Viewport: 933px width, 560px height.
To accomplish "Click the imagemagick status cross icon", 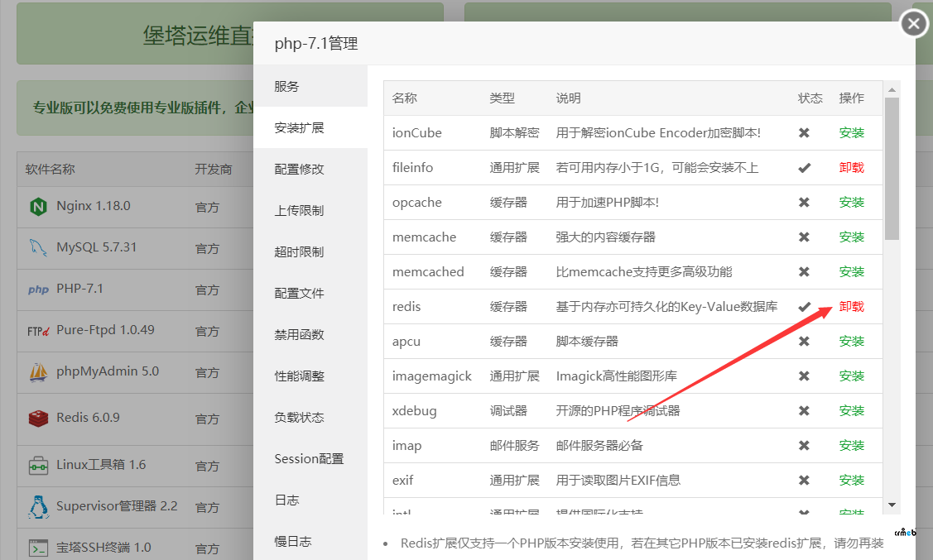I will pyautogui.click(x=804, y=376).
